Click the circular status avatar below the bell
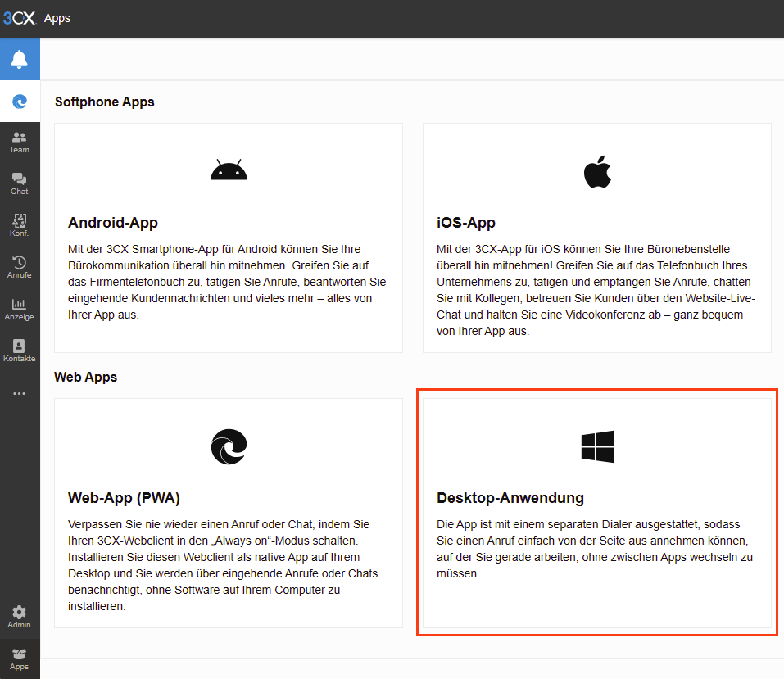The image size is (784, 679). coord(19,101)
